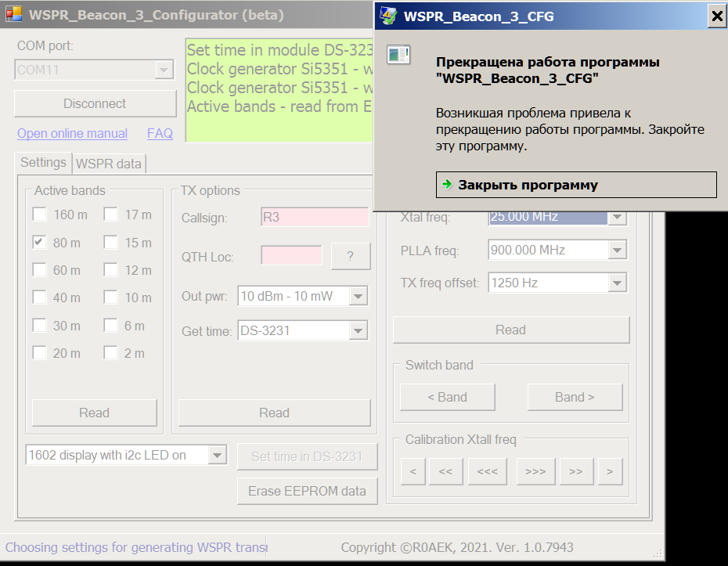Click Read under TX options

[x=275, y=413]
